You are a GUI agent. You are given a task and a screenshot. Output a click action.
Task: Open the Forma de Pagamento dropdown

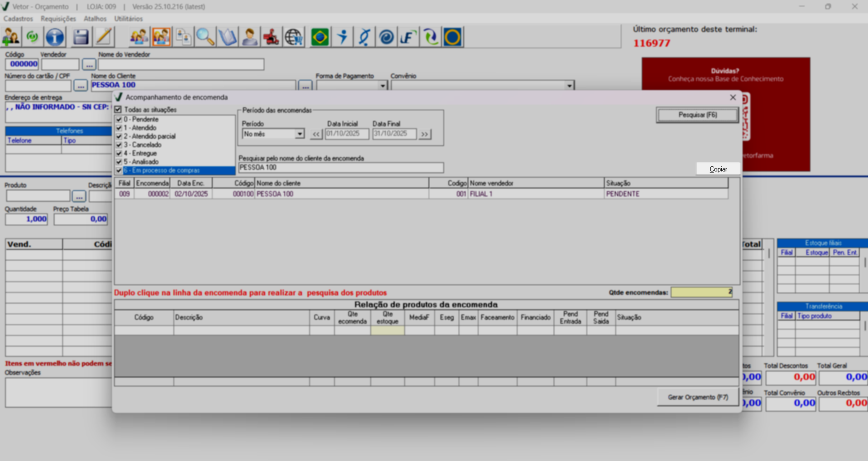pos(383,86)
